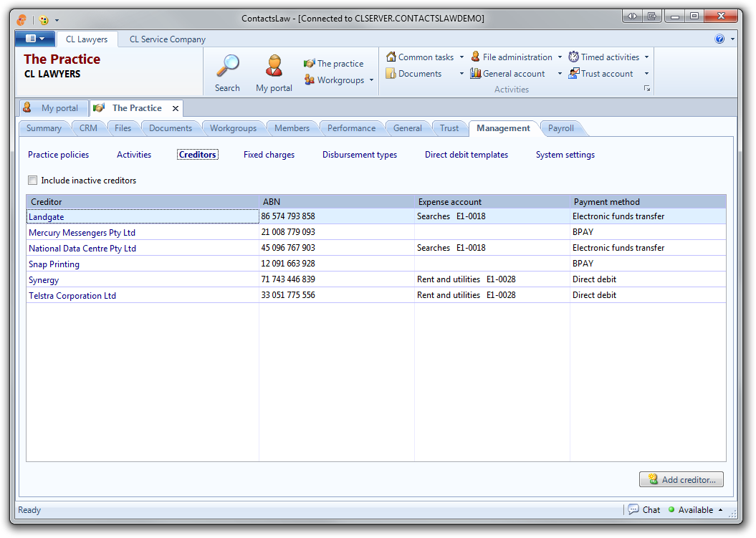Go to System settings link

(x=565, y=155)
